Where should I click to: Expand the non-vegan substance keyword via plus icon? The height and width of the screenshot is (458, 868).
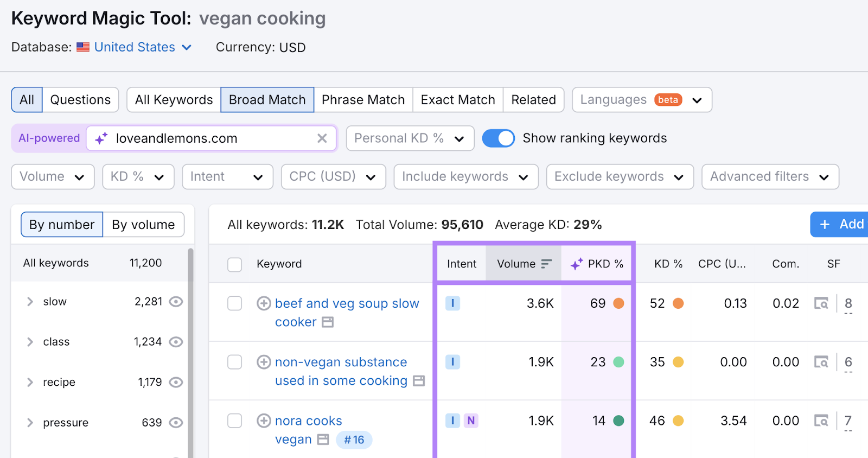264,362
